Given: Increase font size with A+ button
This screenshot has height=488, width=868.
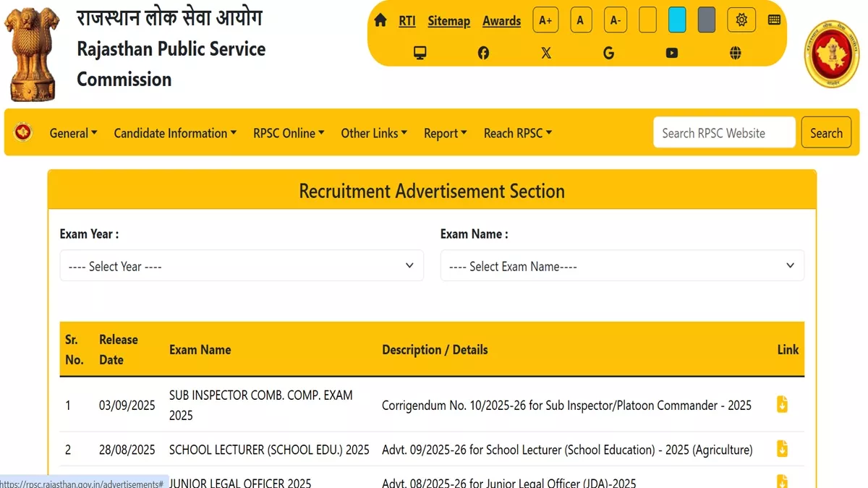Looking at the screenshot, I should (545, 20).
